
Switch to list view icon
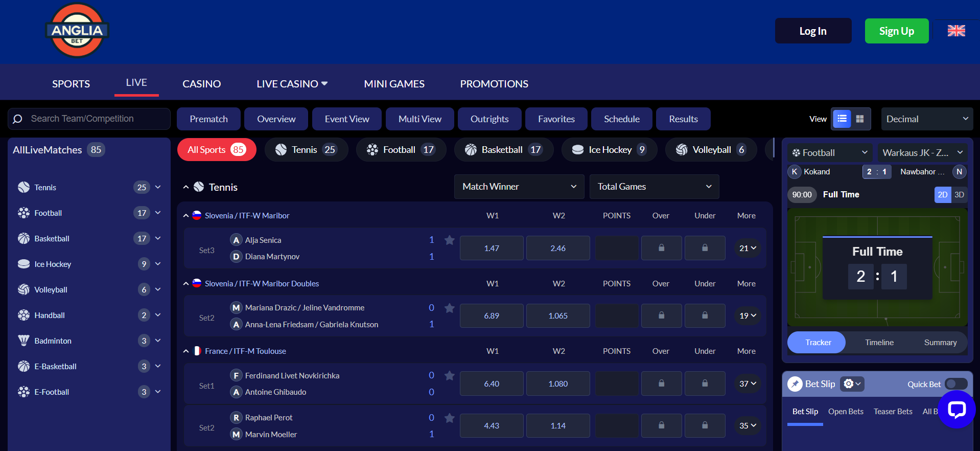click(x=842, y=119)
